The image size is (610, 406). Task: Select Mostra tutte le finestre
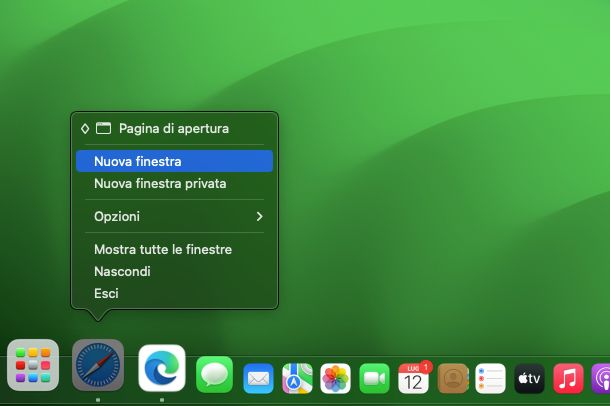174,249
